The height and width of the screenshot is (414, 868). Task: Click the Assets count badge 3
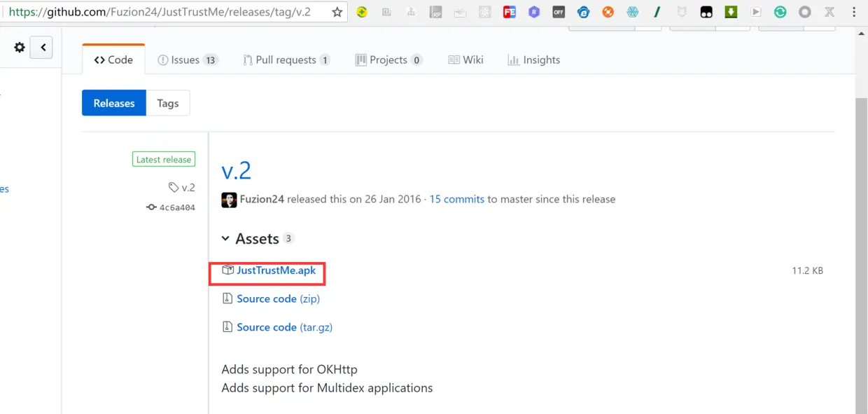pos(288,239)
